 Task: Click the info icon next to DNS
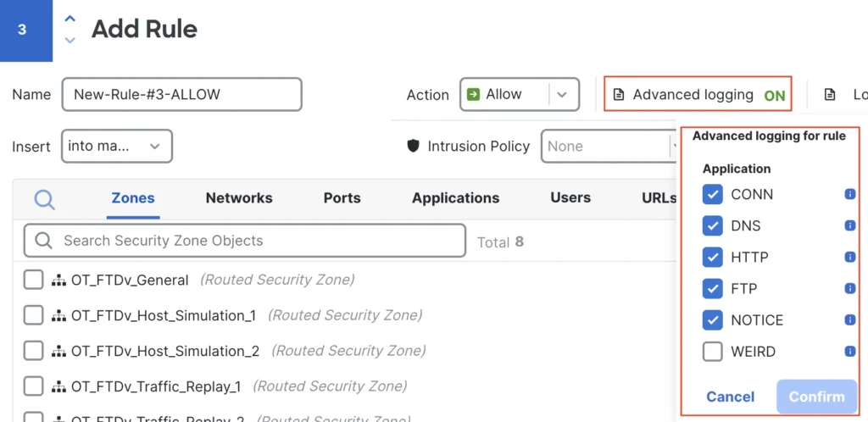tap(849, 226)
